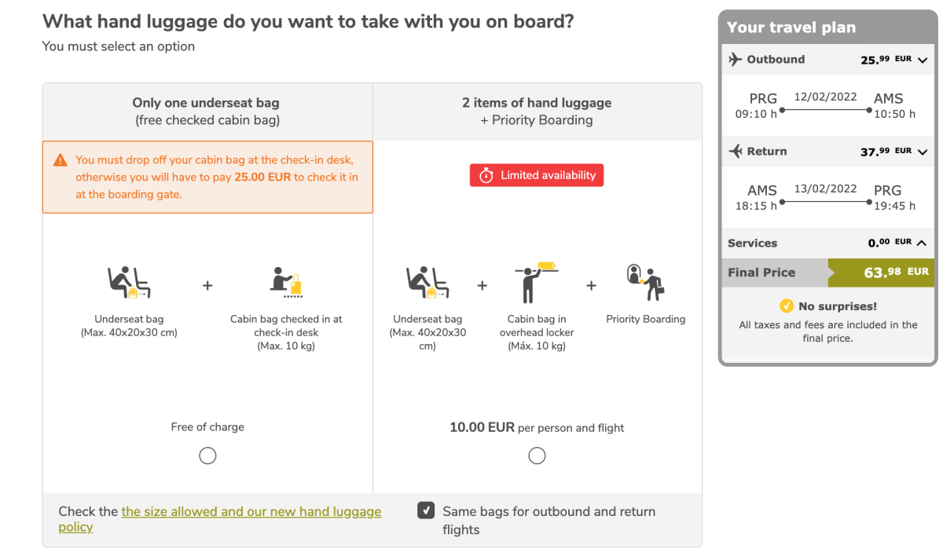Select the 10.00 EUR hand luggage option
The height and width of the screenshot is (560, 943).
coord(537,456)
